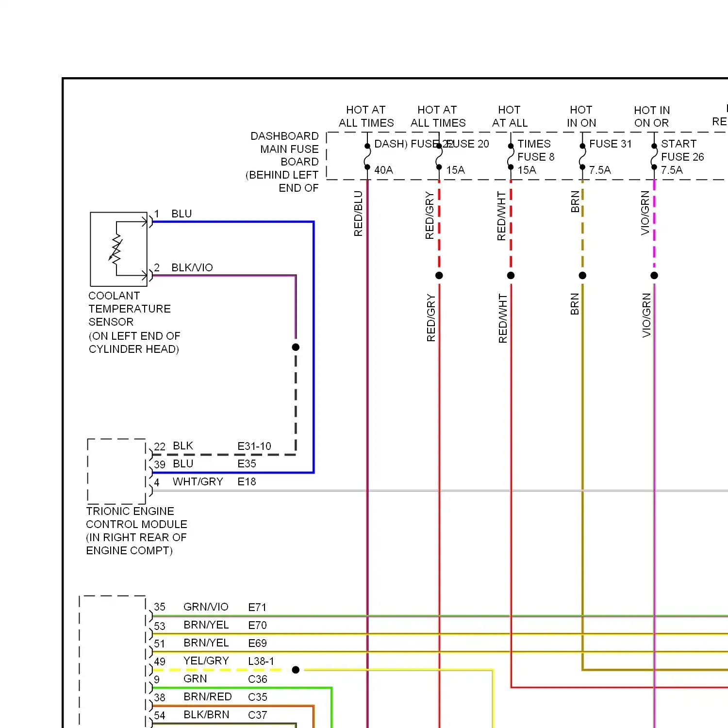728x728 pixels.
Task: Click connector reference 'E31-10'
Action: click(x=254, y=446)
